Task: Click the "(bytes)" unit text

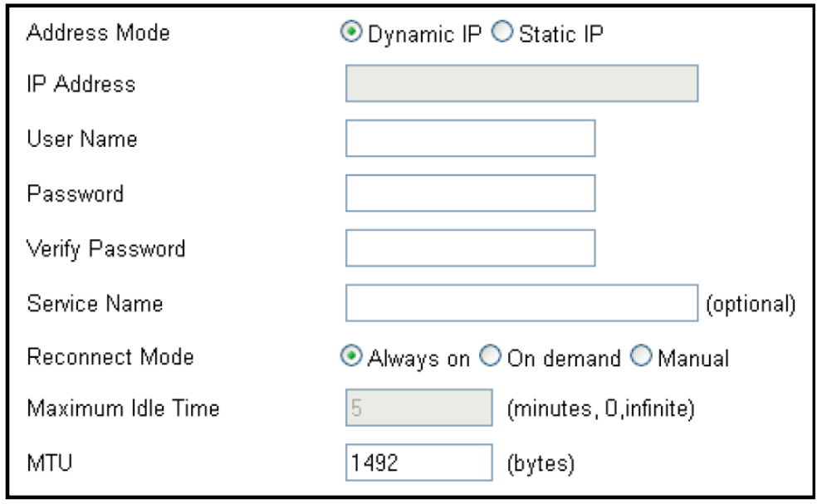Action: pos(541,463)
